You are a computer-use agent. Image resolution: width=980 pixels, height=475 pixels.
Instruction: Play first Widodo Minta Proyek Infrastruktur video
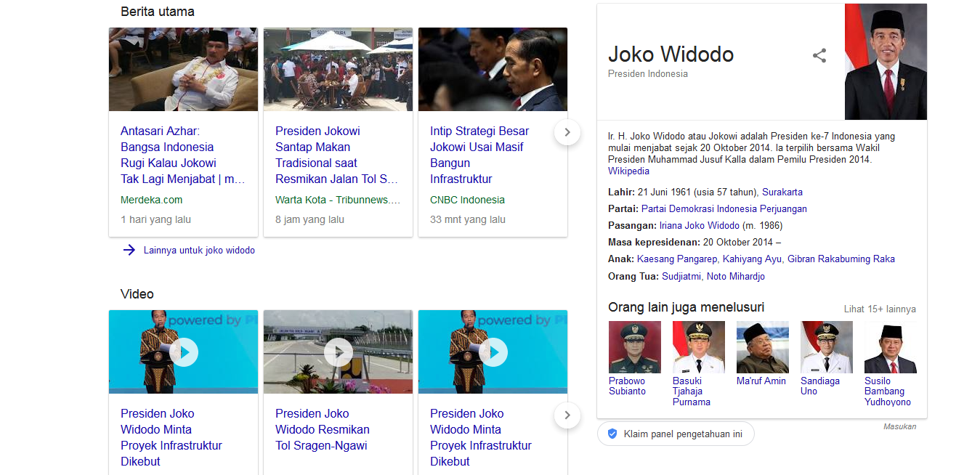pos(184,352)
